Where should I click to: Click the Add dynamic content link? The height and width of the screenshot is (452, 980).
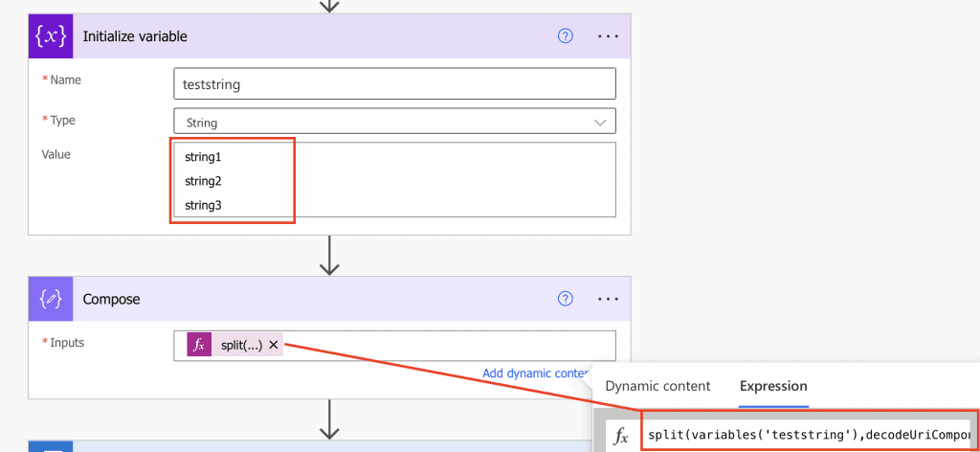tap(536, 373)
